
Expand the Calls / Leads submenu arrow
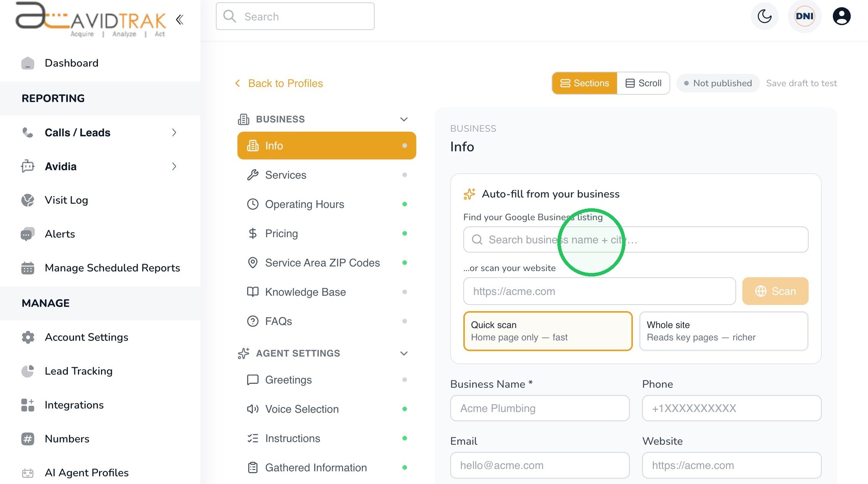[x=174, y=132]
